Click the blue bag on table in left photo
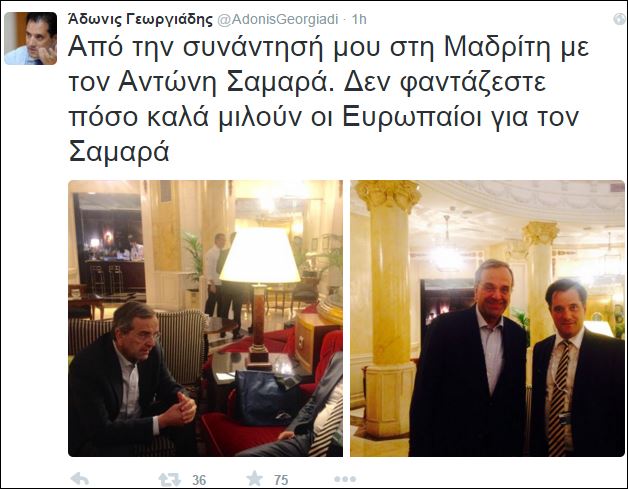Viewport: 628px width, 489px height. [x=266, y=397]
